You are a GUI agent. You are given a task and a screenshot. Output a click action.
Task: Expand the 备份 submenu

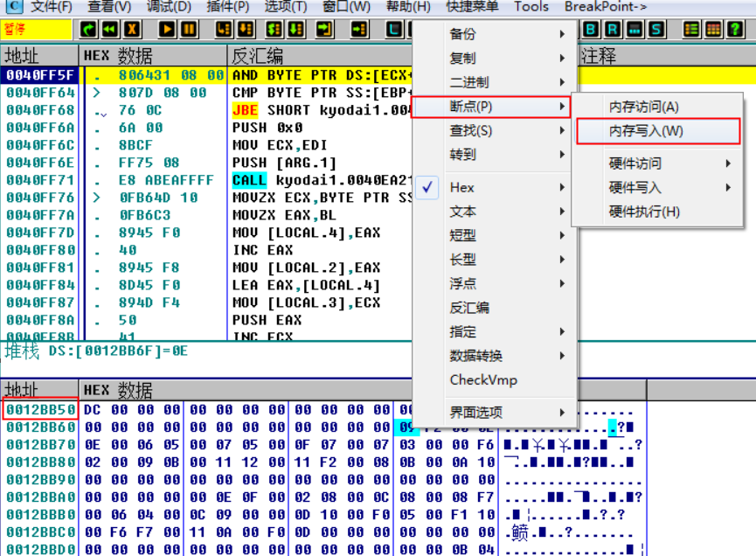tap(494, 34)
